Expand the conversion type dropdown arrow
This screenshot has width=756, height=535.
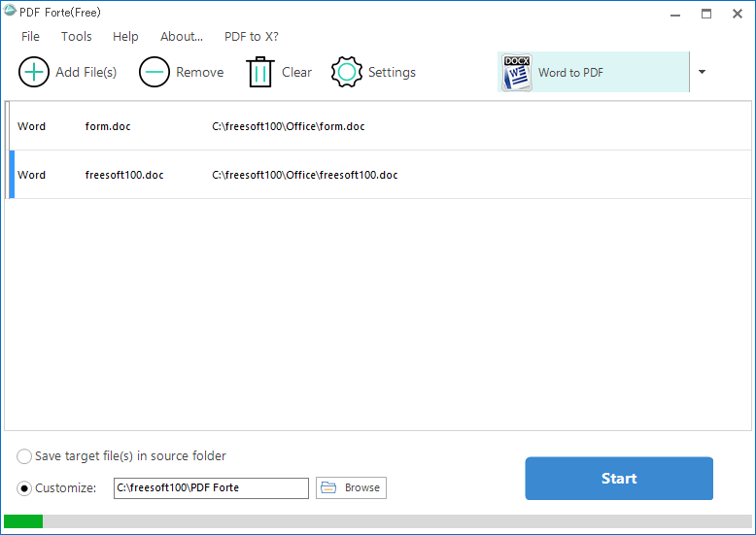pyautogui.click(x=702, y=72)
